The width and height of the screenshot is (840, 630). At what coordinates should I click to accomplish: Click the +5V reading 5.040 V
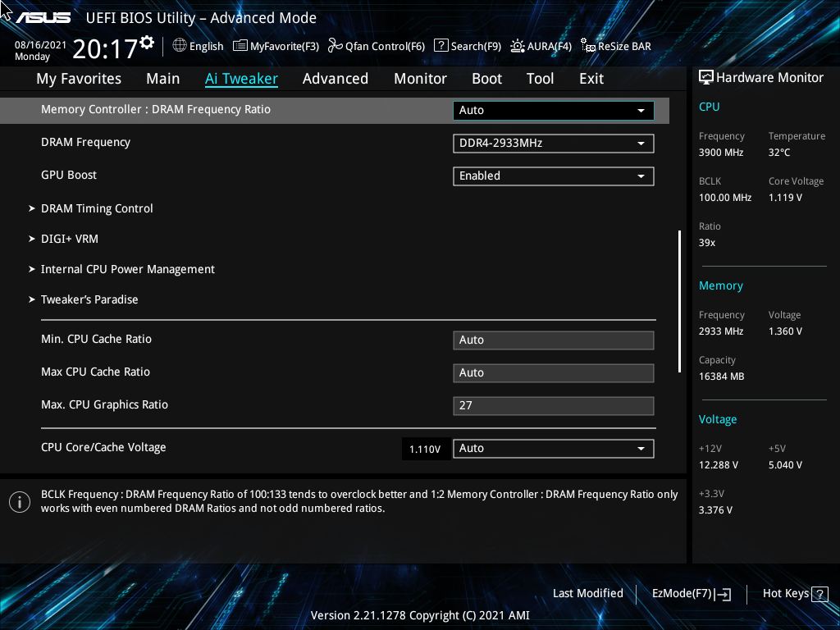[x=785, y=464]
